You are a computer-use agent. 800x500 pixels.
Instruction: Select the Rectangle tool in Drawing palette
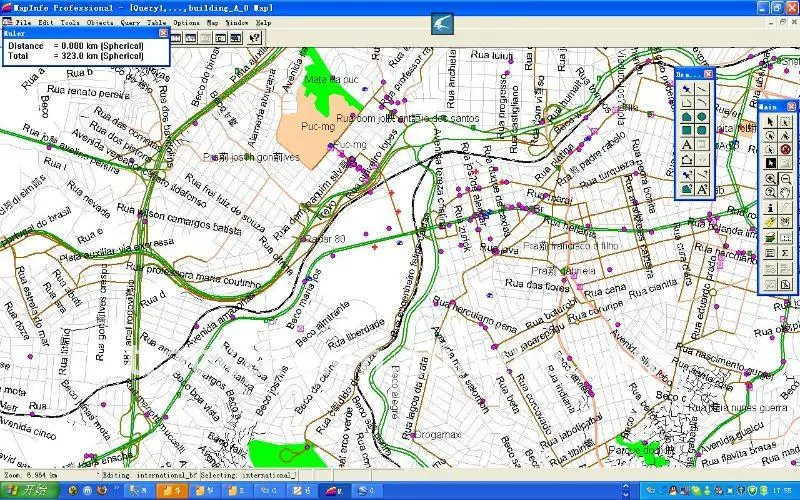687,131
